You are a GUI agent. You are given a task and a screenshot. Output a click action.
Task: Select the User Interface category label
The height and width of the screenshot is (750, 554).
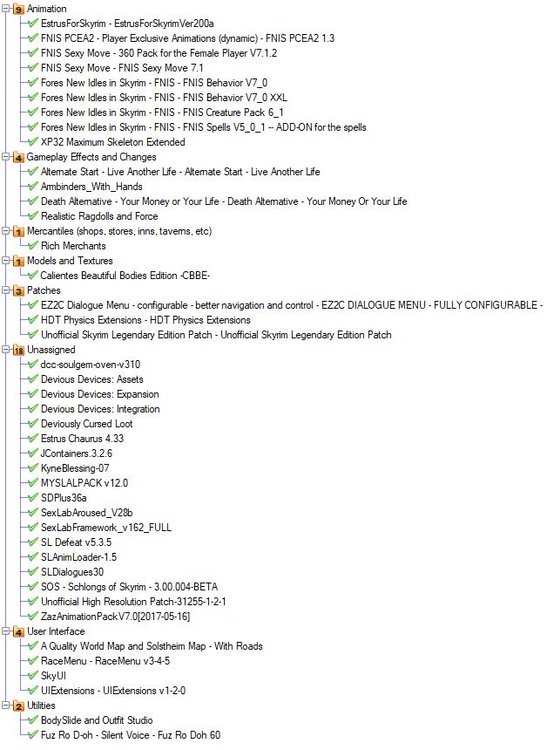[56, 631]
